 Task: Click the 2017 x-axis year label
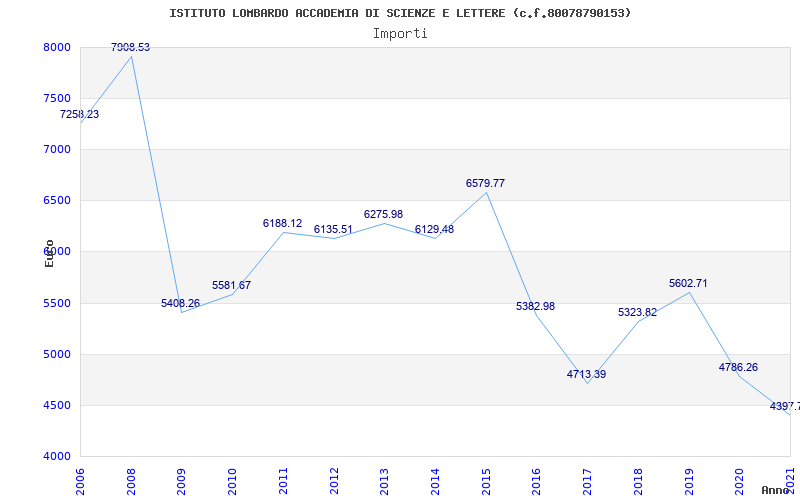pos(587,481)
